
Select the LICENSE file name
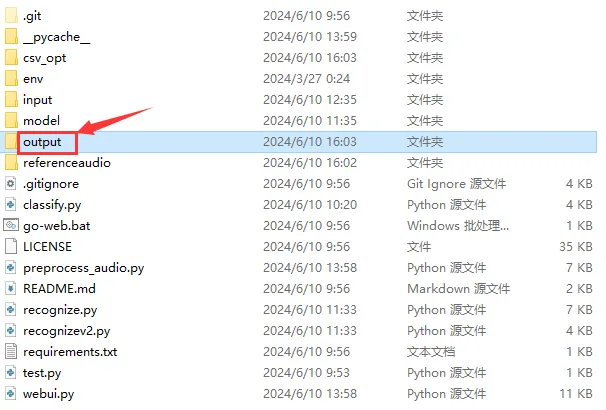click(x=47, y=247)
